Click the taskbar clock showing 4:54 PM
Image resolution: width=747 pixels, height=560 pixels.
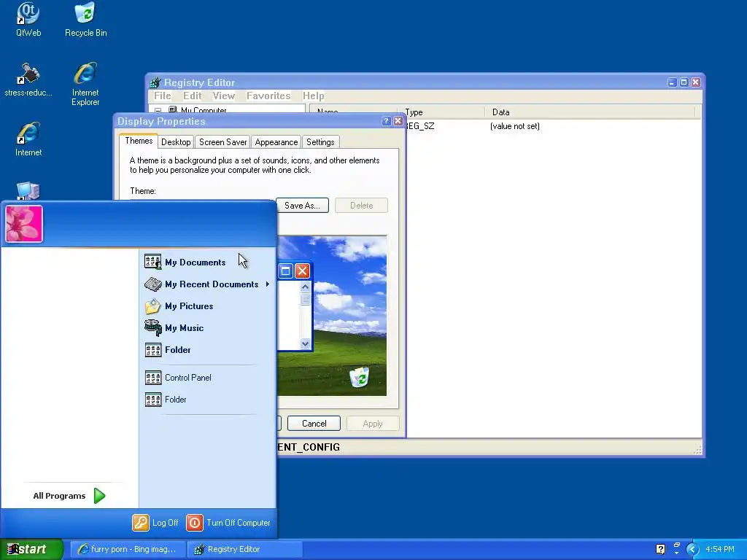coord(720,549)
